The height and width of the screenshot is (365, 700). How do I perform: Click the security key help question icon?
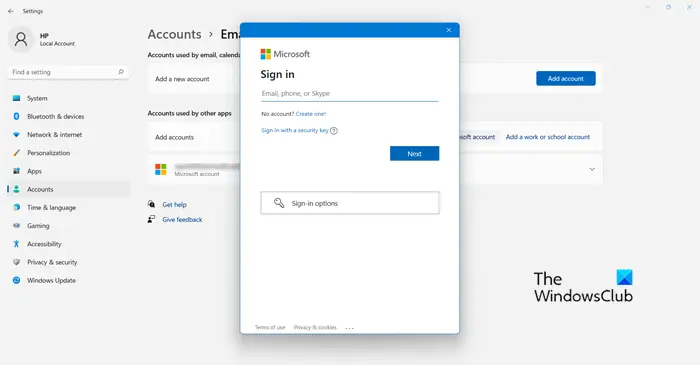pyautogui.click(x=334, y=131)
